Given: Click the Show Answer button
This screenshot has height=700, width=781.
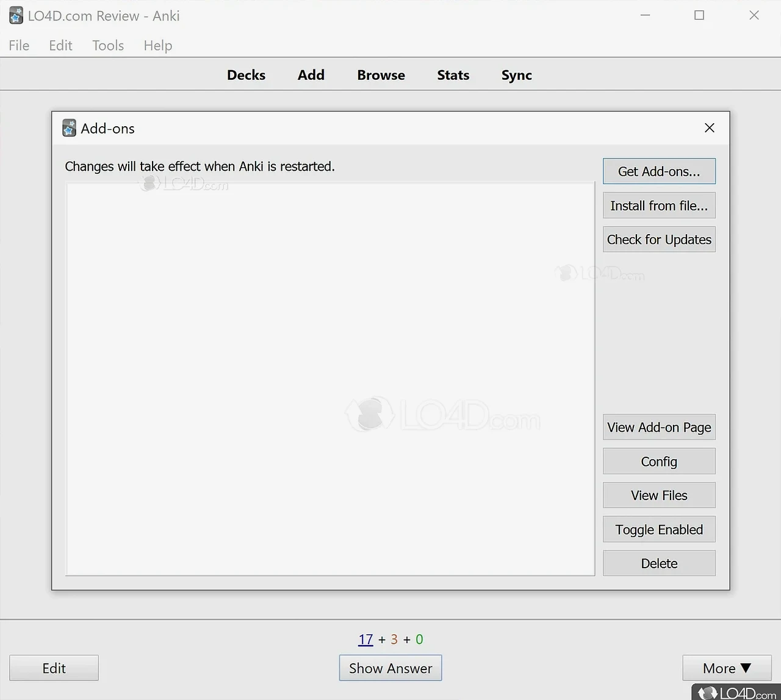Looking at the screenshot, I should (x=390, y=668).
